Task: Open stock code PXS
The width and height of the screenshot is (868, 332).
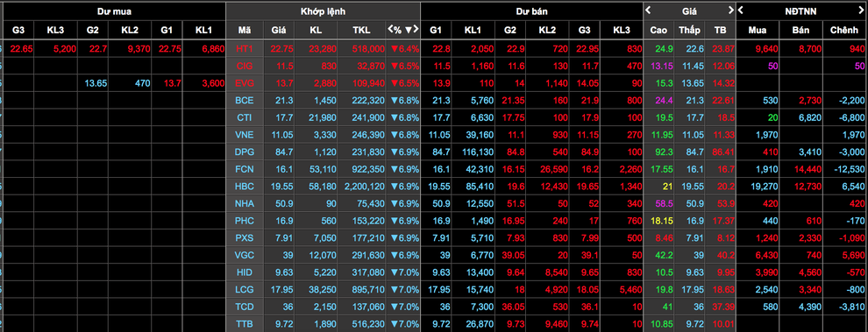Action: click(x=244, y=237)
